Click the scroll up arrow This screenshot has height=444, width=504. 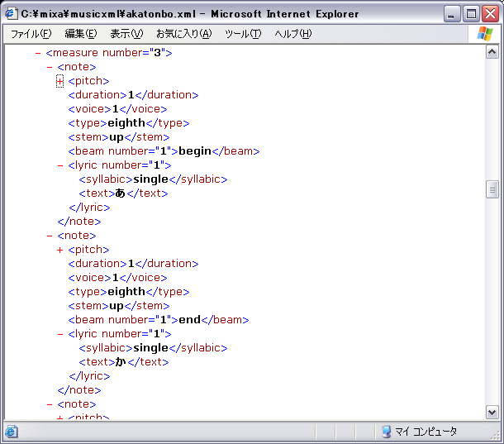(492, 52)
